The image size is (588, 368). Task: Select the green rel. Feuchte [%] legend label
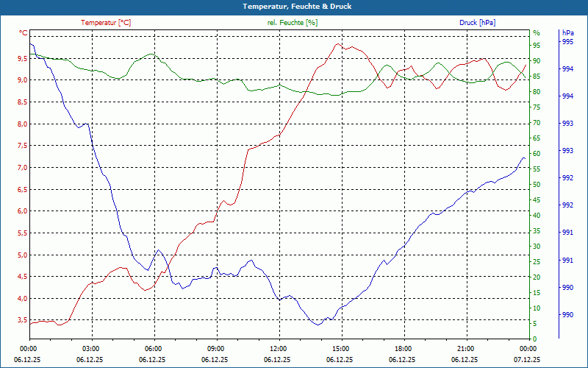292,23
